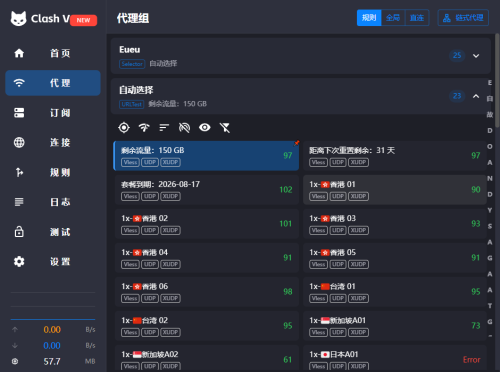Click the lock icon beside 测试

(19, 232)
